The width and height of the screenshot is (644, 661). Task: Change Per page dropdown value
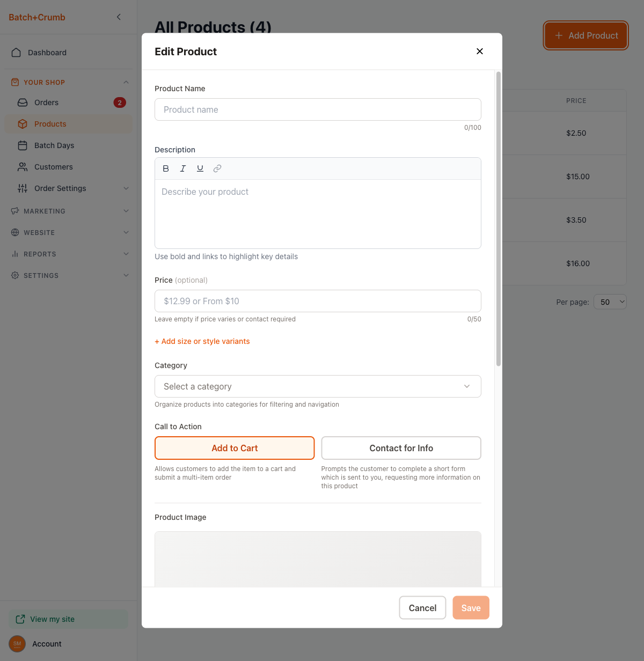click(x=610, y=302)
